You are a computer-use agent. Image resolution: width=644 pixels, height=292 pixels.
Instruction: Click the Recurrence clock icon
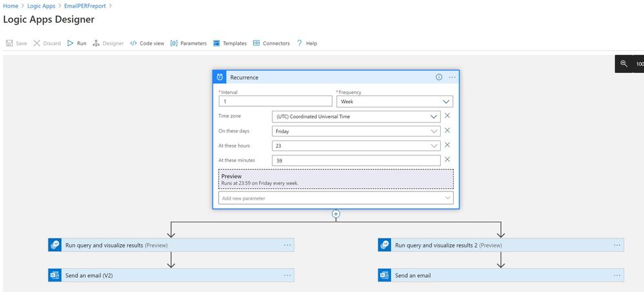pos(219,77)
